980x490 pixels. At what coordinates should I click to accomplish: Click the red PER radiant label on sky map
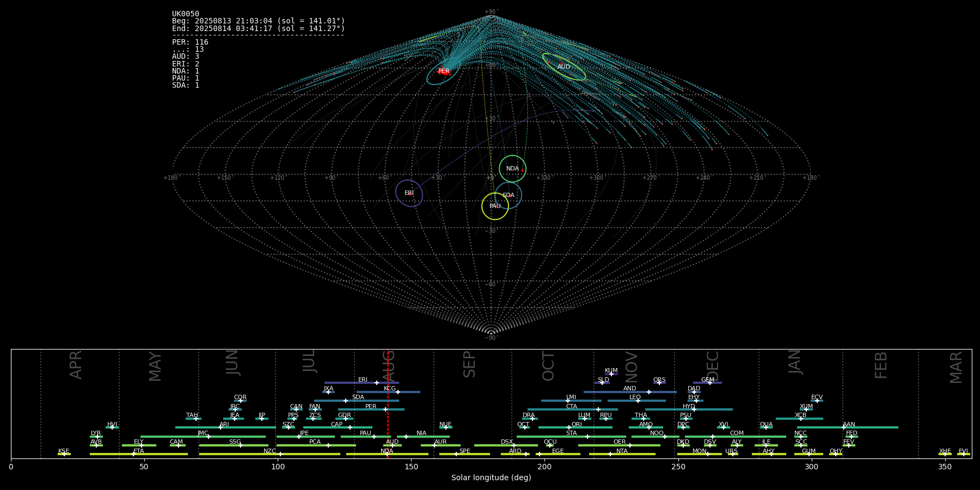(444, 71)
